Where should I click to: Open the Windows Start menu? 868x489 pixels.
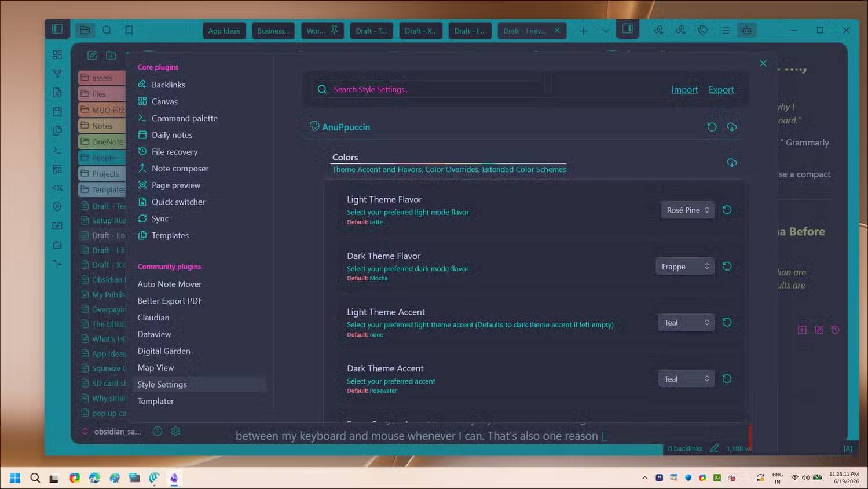15,478
